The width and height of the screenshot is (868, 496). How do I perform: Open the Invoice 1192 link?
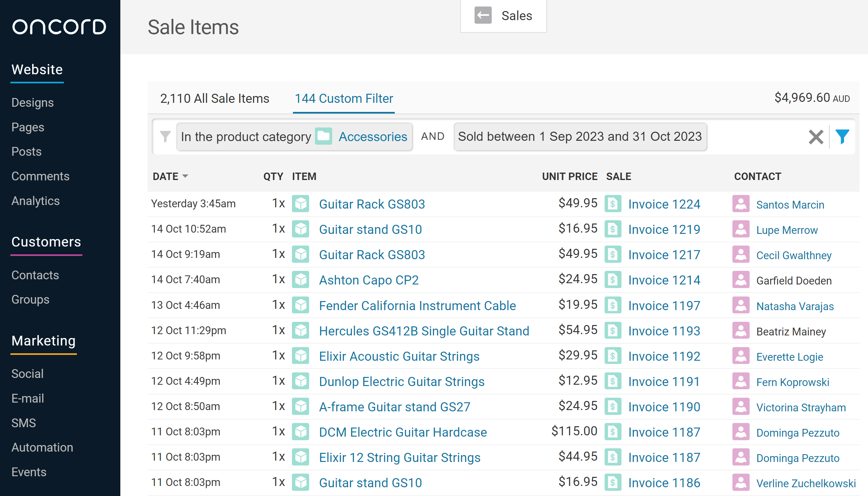point(664,356)
